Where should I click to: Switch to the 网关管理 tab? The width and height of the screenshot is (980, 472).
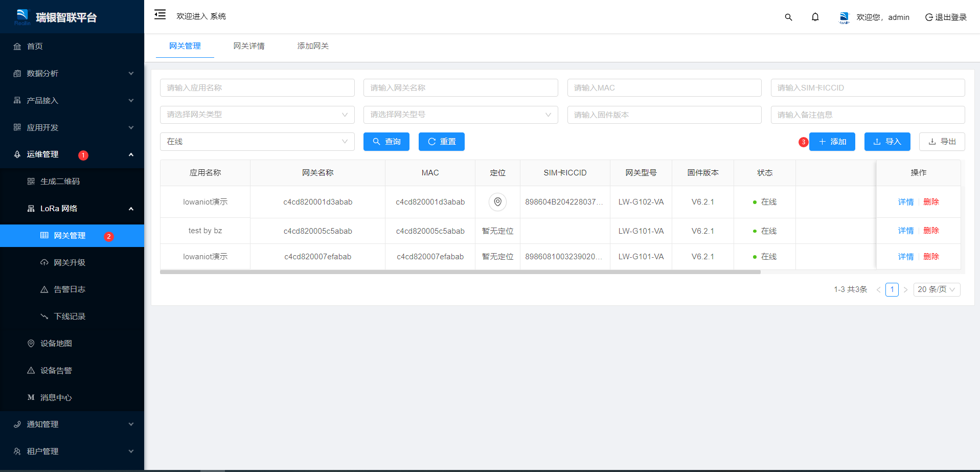click(x=185, y=46)
